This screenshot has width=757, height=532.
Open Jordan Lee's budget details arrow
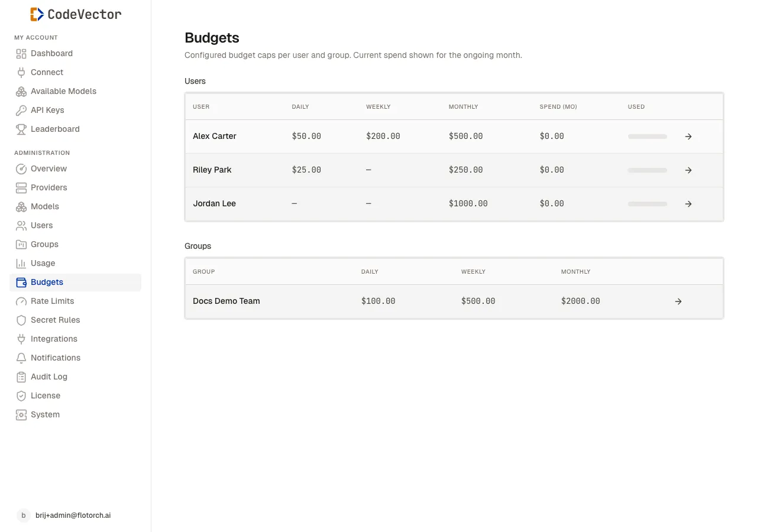tap(688, 204)
